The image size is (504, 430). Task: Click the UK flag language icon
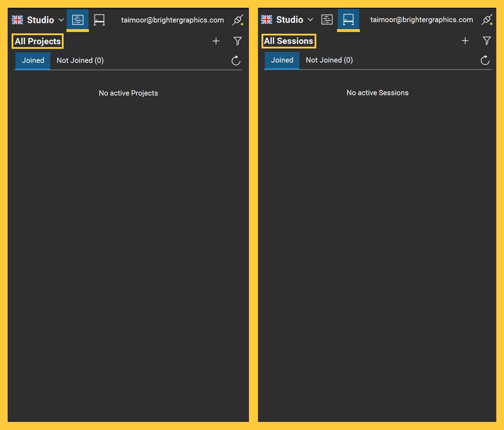(17, 20)
